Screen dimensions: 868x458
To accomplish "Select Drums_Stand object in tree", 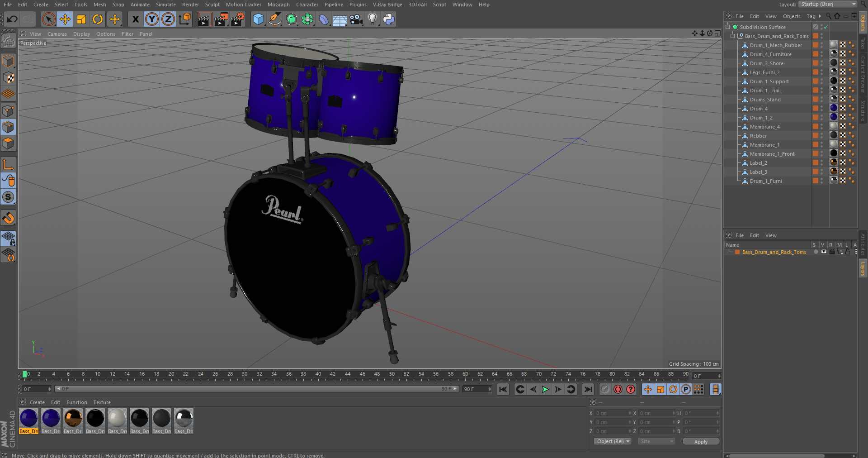I will click(x=765, y=100).
